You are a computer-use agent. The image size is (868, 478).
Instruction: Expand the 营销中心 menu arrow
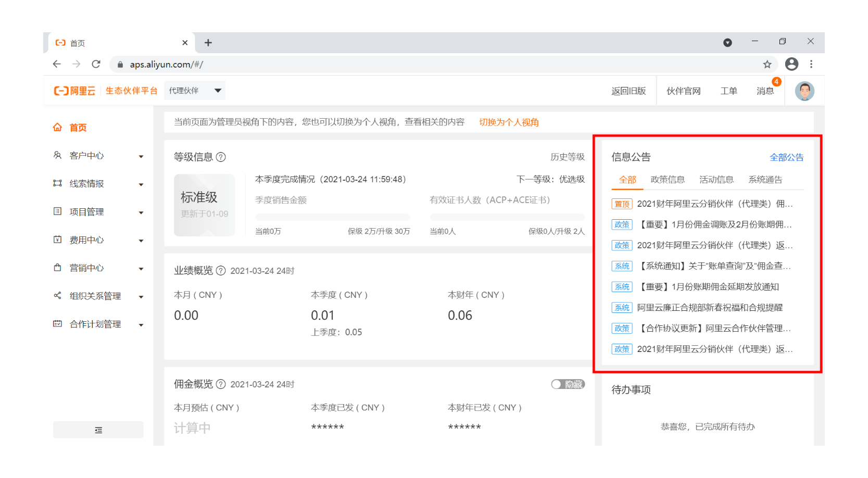coord(141,269)
